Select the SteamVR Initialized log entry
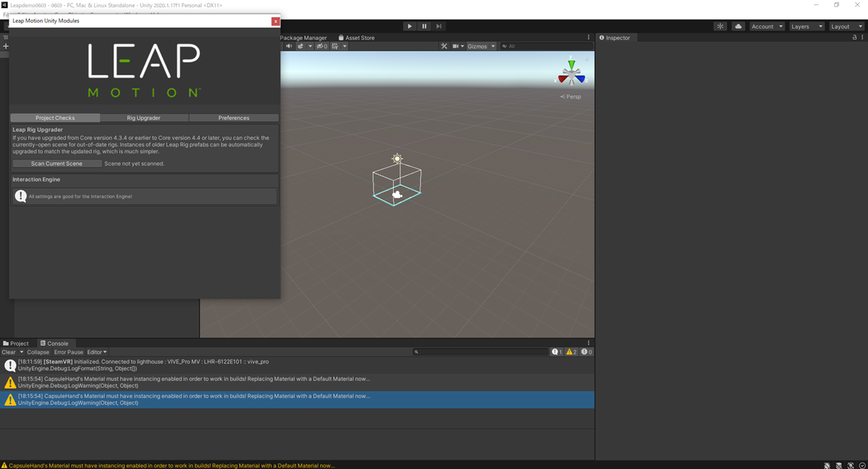868x469 pixels. pos(297,365)
